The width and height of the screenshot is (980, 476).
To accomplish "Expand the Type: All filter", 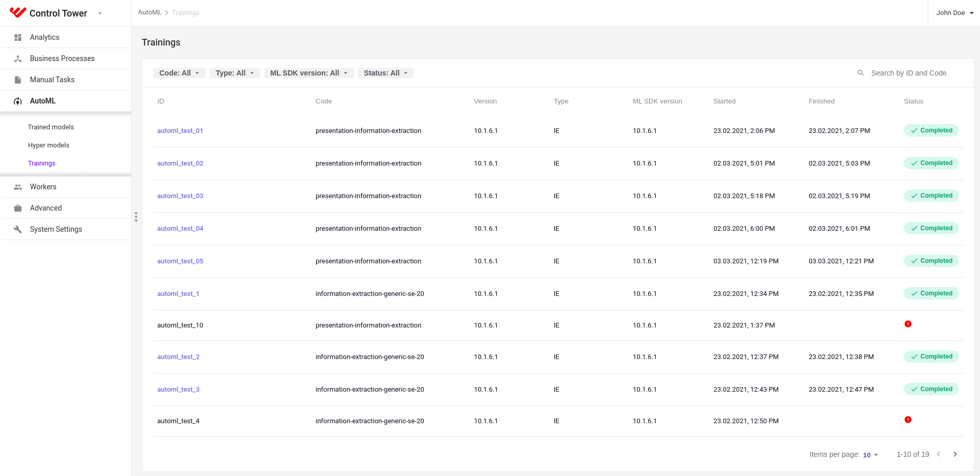I will [234, 73].
